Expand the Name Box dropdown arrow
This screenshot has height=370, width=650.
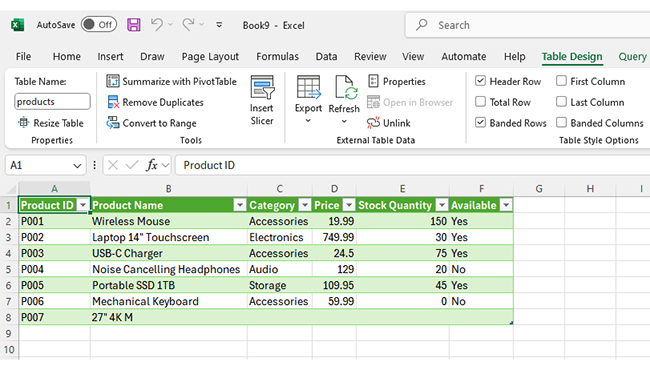pyautogui.click(x=77, y=166)
